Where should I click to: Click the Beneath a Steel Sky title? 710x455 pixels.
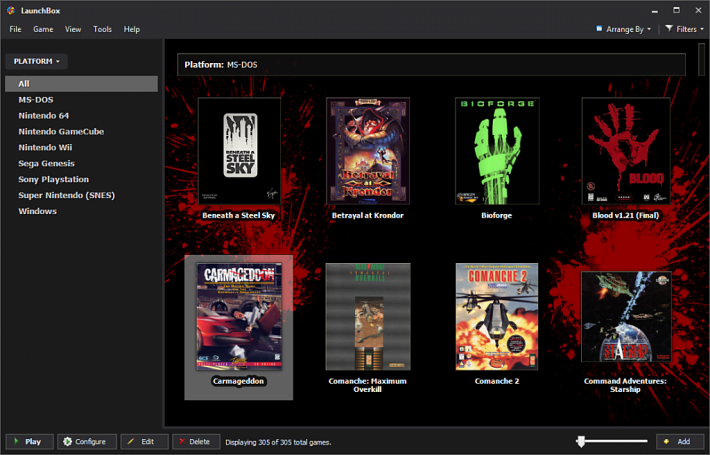click(x=239, y=216)
